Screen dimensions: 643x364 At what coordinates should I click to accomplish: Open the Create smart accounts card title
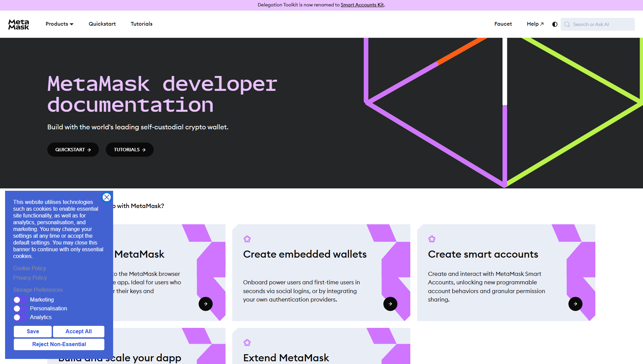(x=483, y=254)
